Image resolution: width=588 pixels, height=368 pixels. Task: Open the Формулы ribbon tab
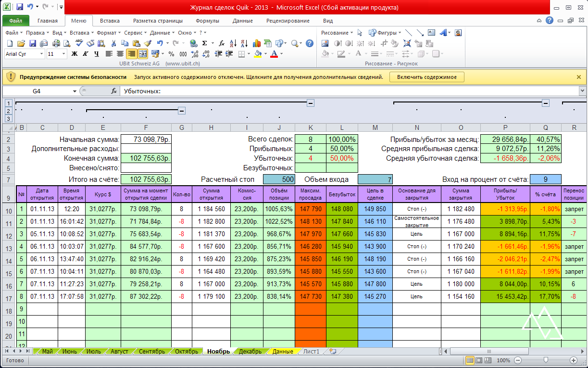(207, 21)
